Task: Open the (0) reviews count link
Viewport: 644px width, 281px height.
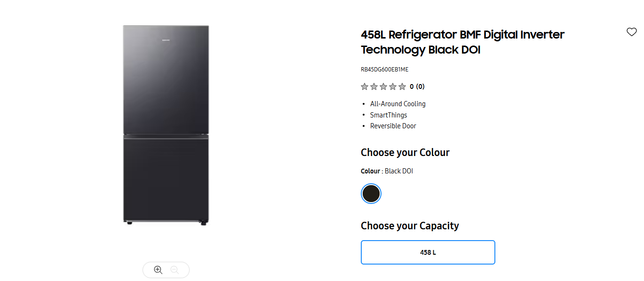Action: tap(420, 86)
